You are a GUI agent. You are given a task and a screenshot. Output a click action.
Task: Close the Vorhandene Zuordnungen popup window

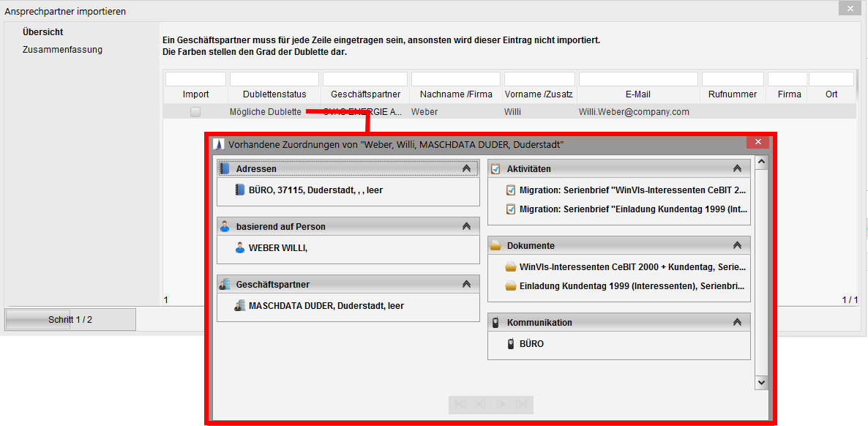(x=757, y=142)
